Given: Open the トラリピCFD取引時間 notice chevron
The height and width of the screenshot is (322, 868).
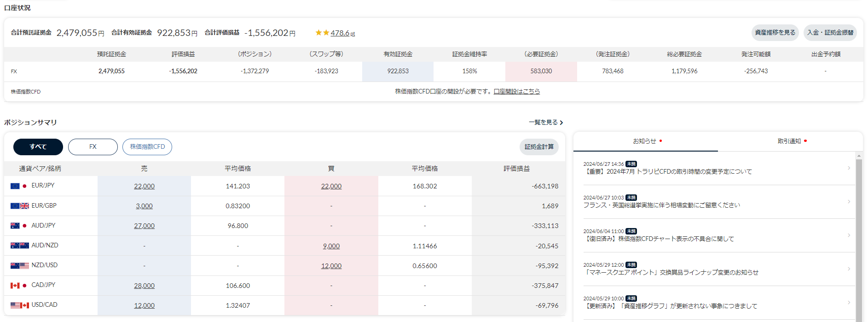Looking at the screenshot, I should click(x=849, y=168).
